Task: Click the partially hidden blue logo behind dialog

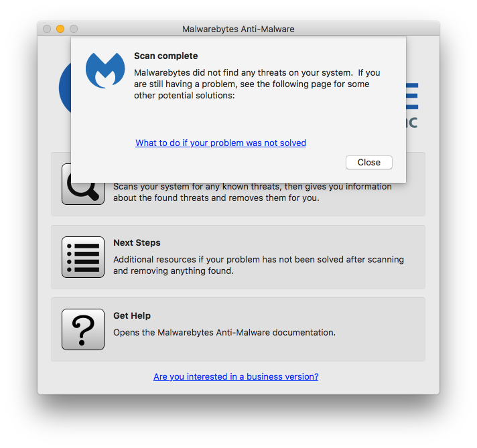Action: click(x=65, y=88)
